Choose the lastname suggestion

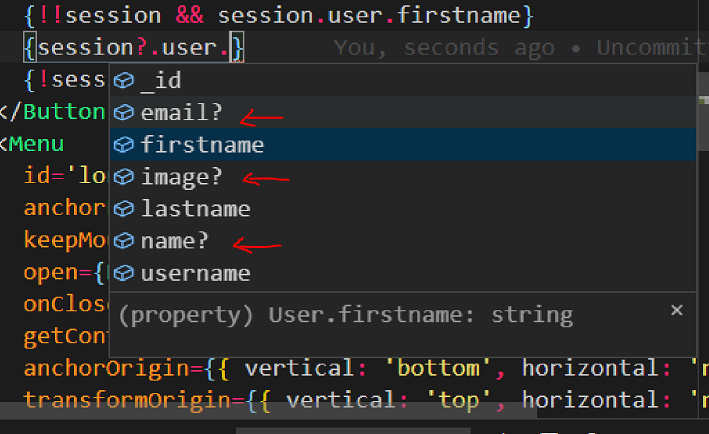[x=402, y=209]
